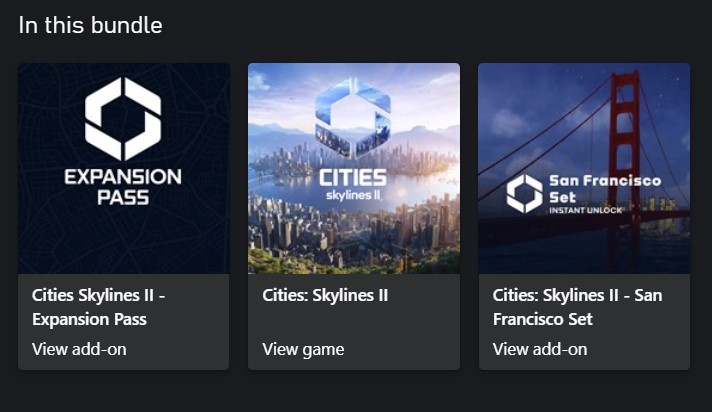Click the San Francisco Set wordmark on artwork

point(605,188)
